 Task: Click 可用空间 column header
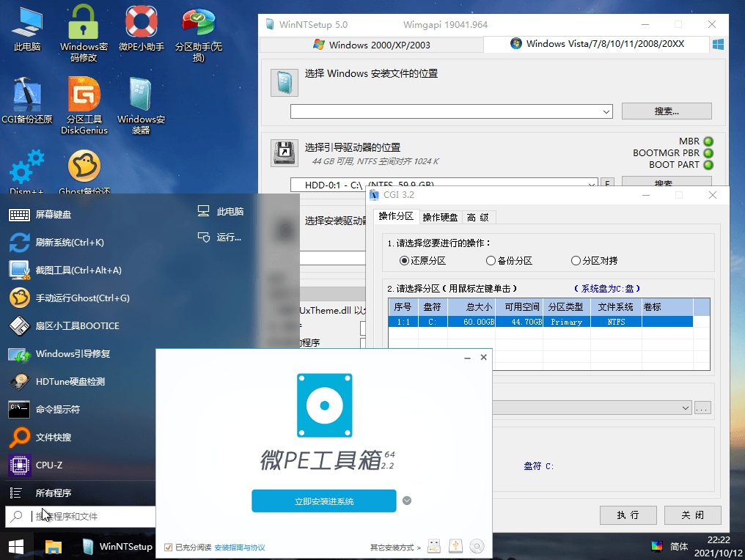(519, 307)
